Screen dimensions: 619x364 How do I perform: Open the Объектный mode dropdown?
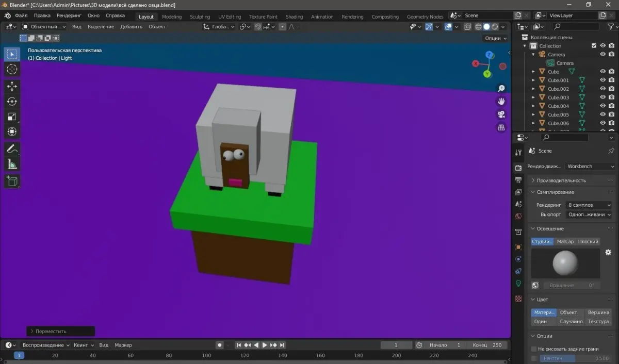click(43, 26)
